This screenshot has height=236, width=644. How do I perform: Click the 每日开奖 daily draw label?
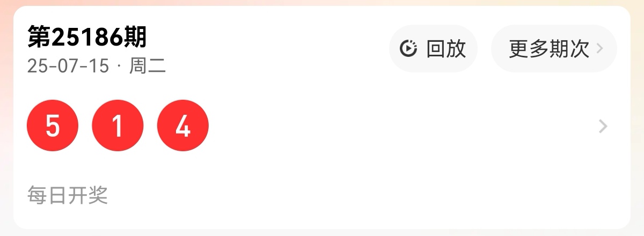click(x=68, y=195)
